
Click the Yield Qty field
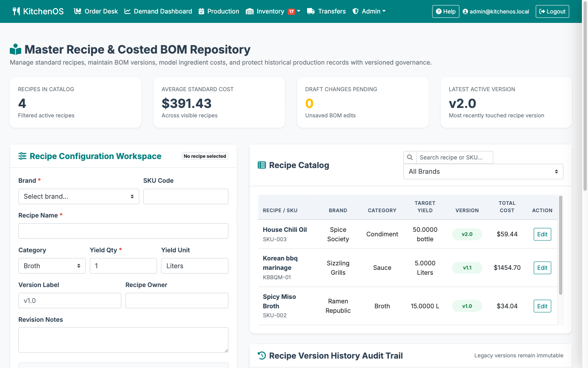123,266
